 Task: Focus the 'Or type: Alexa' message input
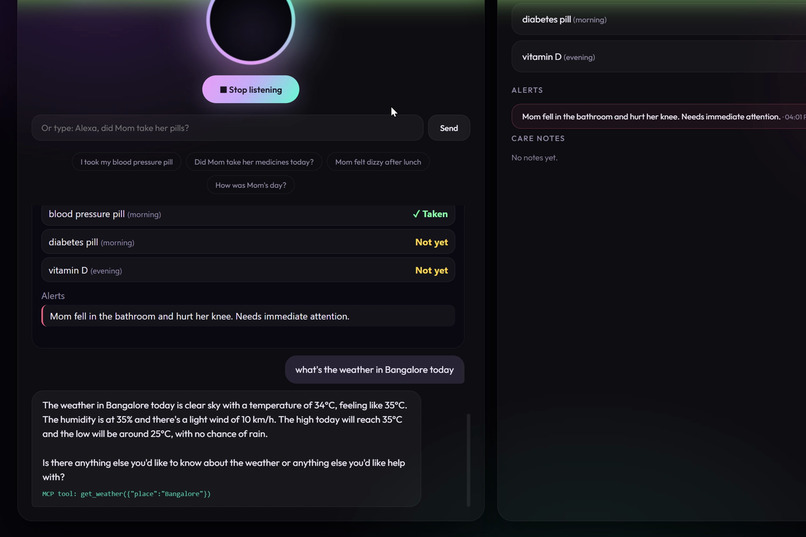(227, 128)
